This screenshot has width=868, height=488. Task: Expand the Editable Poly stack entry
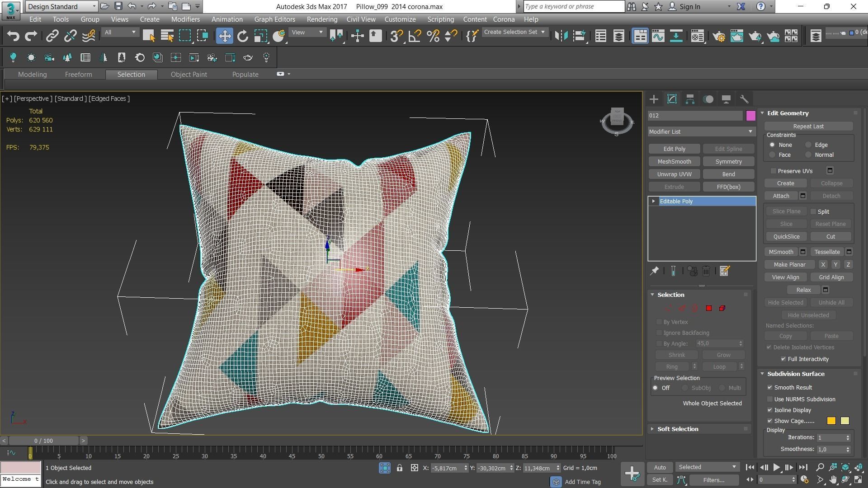tap(653, 202)
